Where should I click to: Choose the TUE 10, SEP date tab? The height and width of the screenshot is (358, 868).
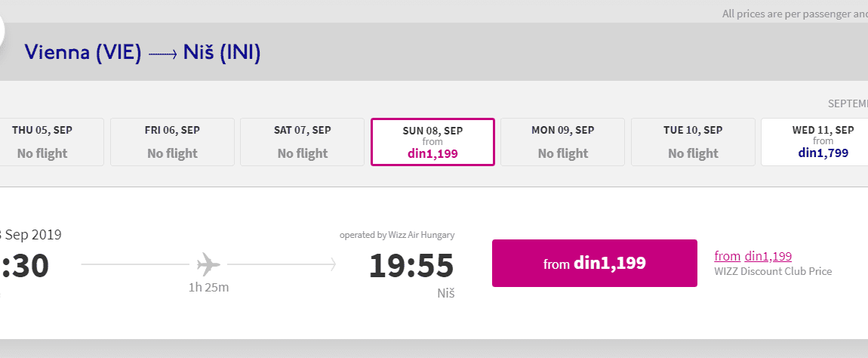[693, 142]
